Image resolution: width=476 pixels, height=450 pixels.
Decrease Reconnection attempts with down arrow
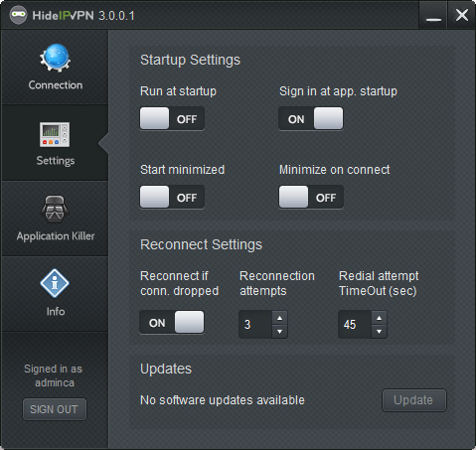(x=280, y=332)
